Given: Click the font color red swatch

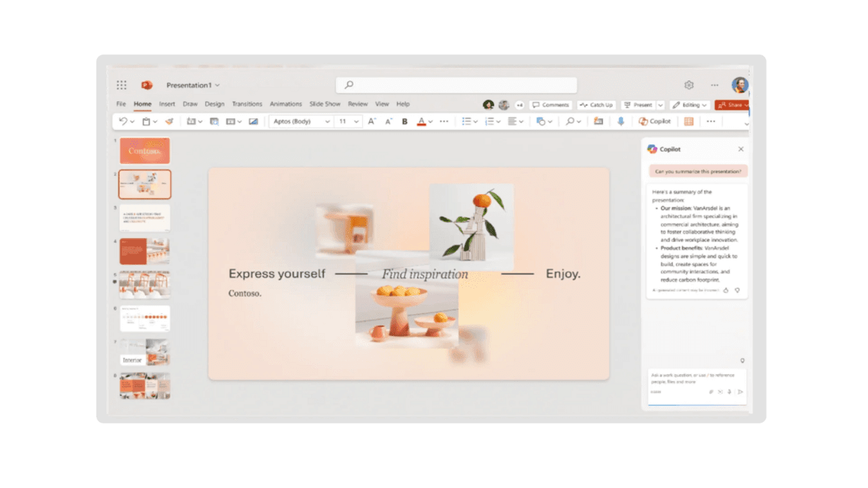Looking at the screenshot, I should tap(421, 122).
